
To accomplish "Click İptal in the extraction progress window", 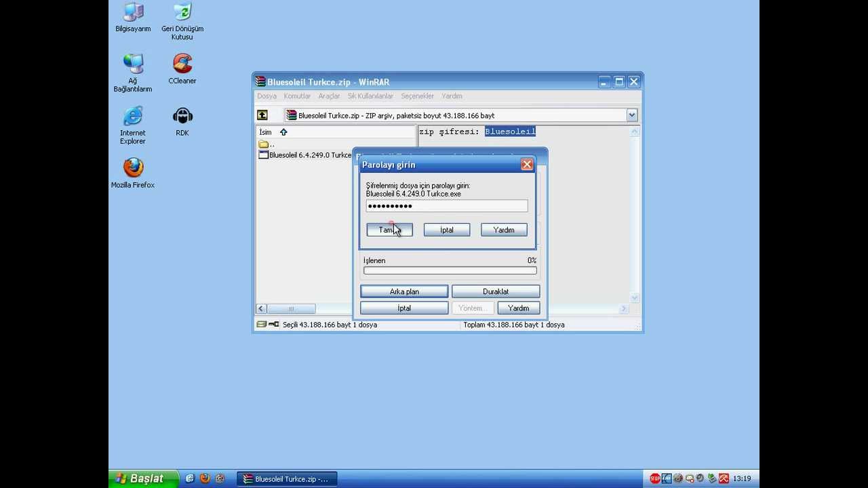I will coord(404,308).
